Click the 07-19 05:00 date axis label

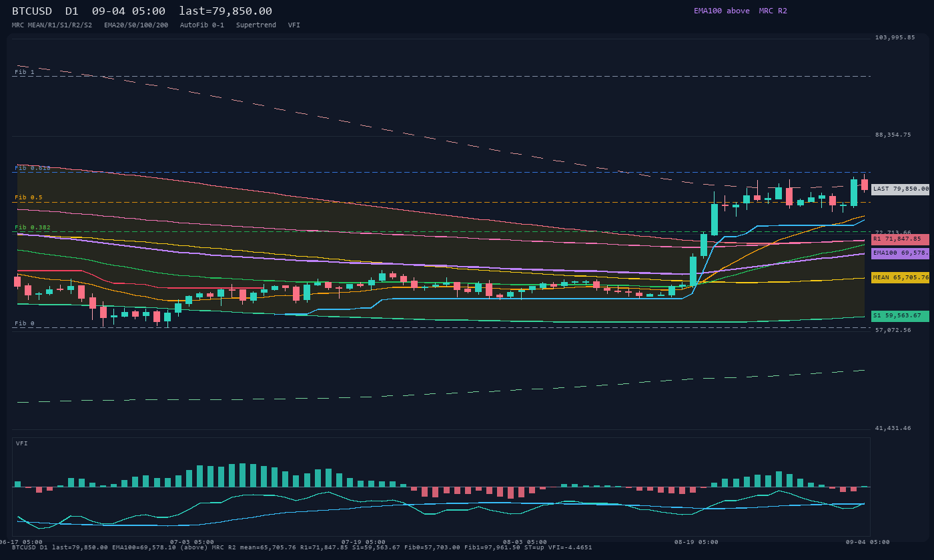(x=364, y=542)
